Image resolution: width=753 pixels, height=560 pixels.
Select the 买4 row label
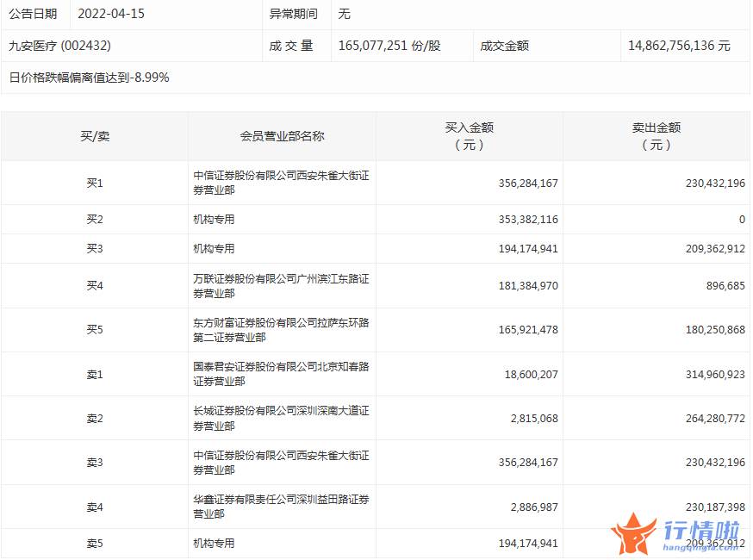[95, 286]
